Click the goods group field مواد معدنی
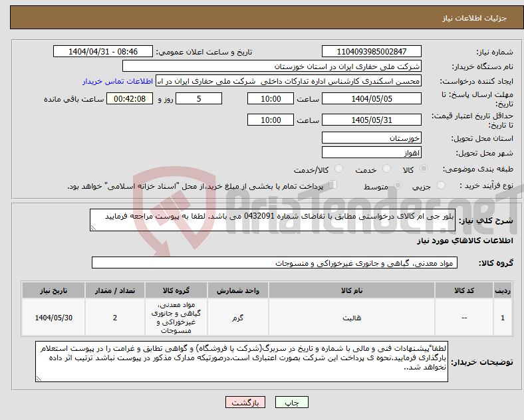 (275, 262)
